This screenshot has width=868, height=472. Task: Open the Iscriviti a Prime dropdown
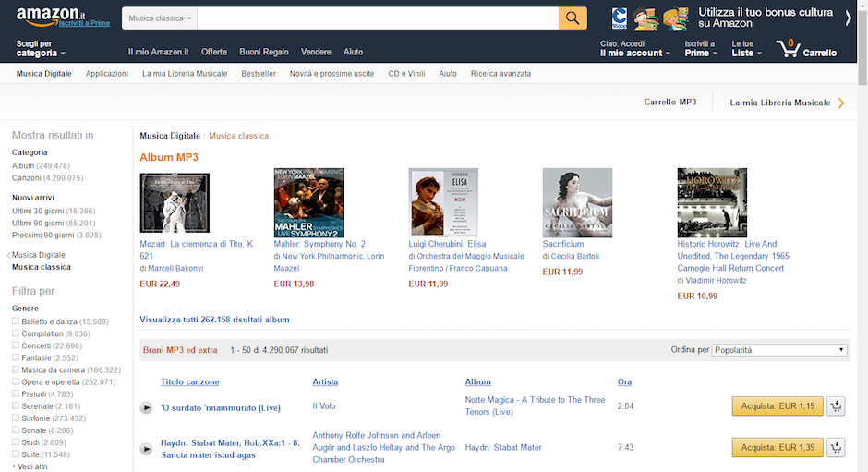[701, 48]
